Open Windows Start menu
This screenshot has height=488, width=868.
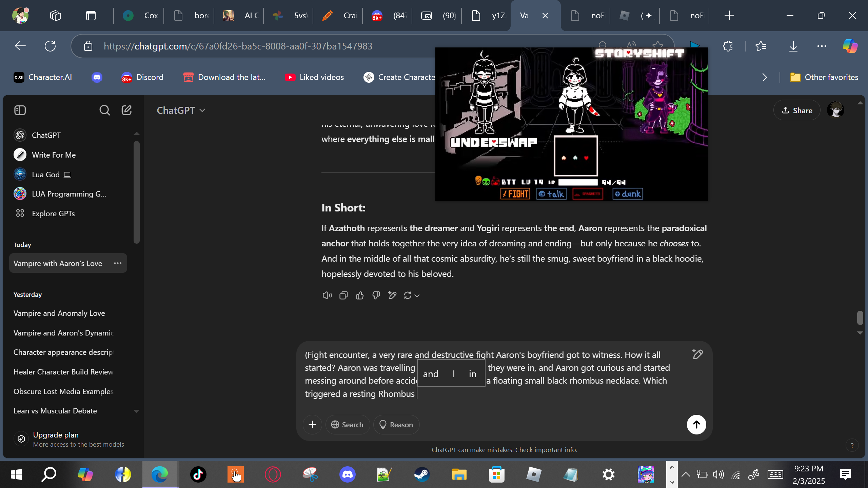pyautogui.click(x=16, y=474)
